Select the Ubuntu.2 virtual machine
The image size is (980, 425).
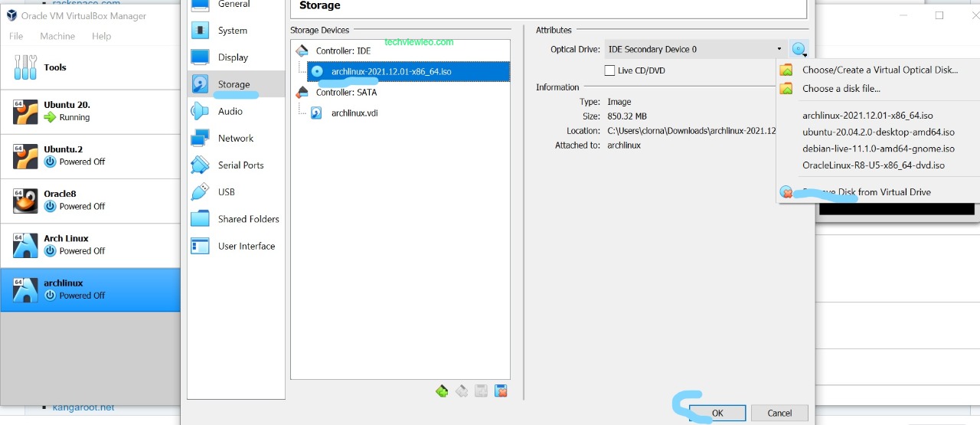(90, 155)
